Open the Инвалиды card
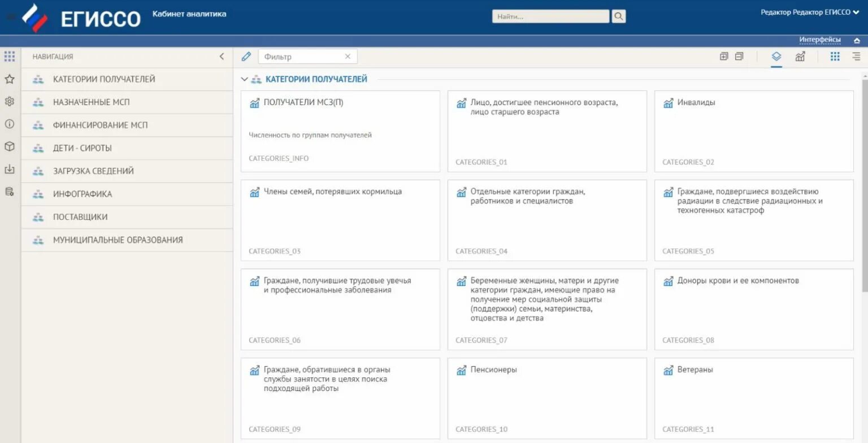This screenshot has width=868, height=443. [754, 131]
